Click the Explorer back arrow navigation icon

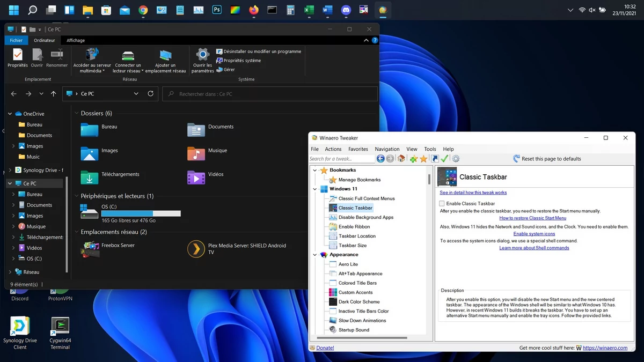(14, 93)
